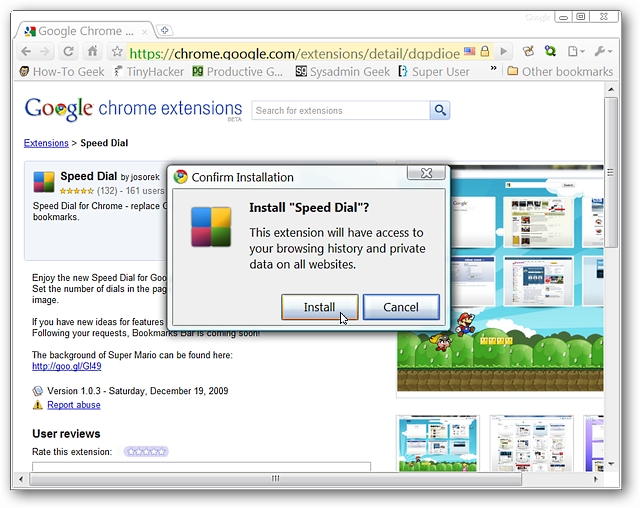The image size is (640, 508).
Task: Expand the bookmarks overflow chevron
Action: coord(492,71)
